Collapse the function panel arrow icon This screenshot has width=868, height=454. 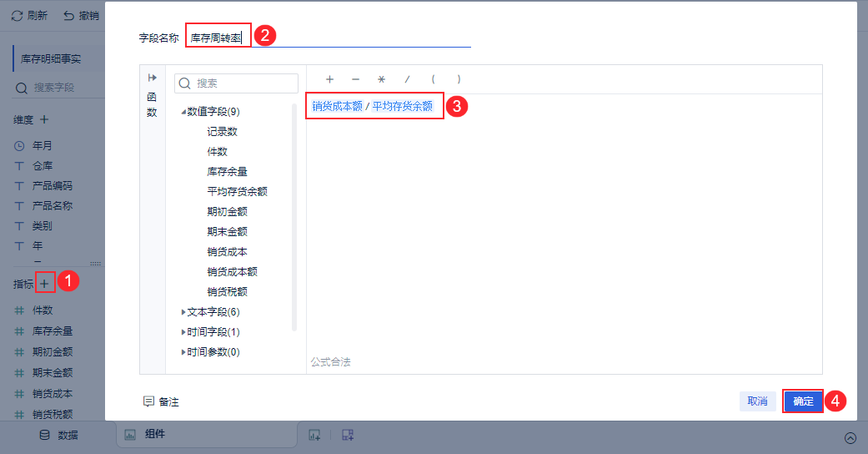(x=153, y=78)
